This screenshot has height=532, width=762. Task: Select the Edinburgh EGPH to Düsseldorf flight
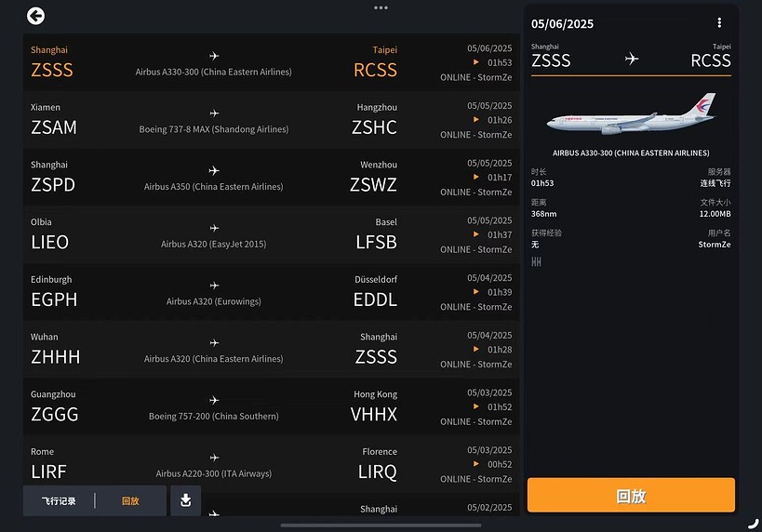(x=271, y=292)
